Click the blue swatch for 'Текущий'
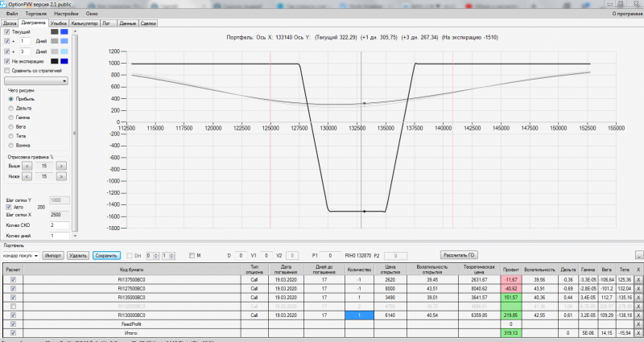 (64, 31)
